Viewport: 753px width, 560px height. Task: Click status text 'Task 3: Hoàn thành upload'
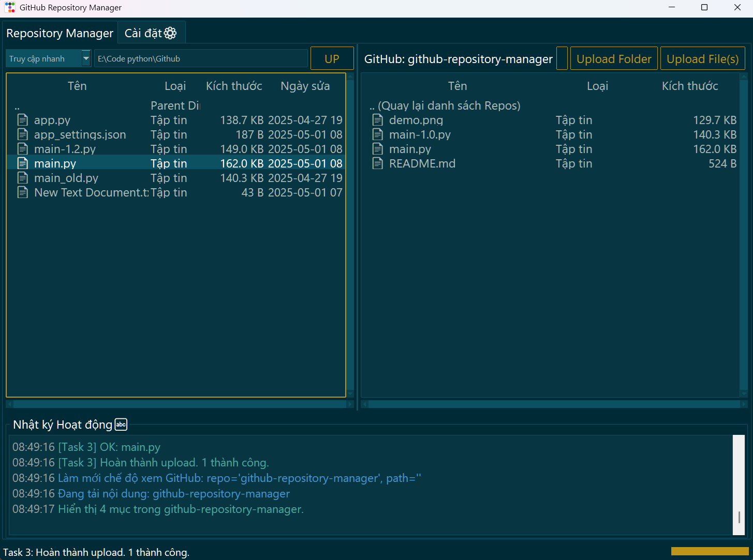(x=96, y=552)
